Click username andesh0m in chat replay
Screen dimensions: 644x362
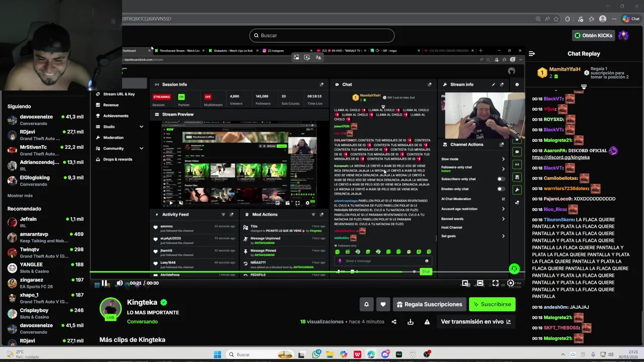pyautogui.click(x=556, y=307)
